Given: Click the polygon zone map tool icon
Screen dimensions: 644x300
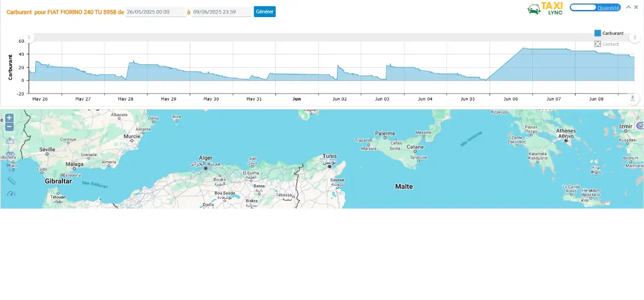Looking at the screenshot, I should pos(10,142).
